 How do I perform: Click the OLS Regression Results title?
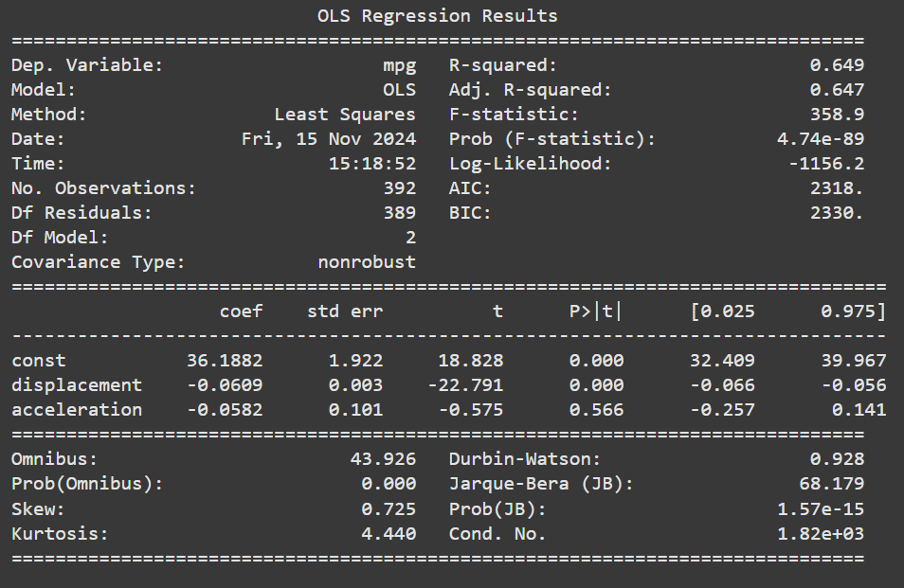tap(437, 15)
